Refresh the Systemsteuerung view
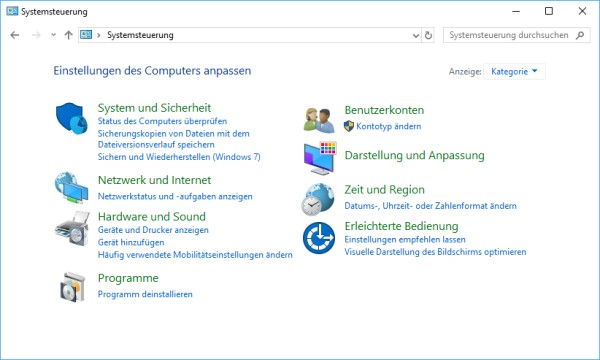The height and width of the screenshot is (360, 600). [428, 35]
